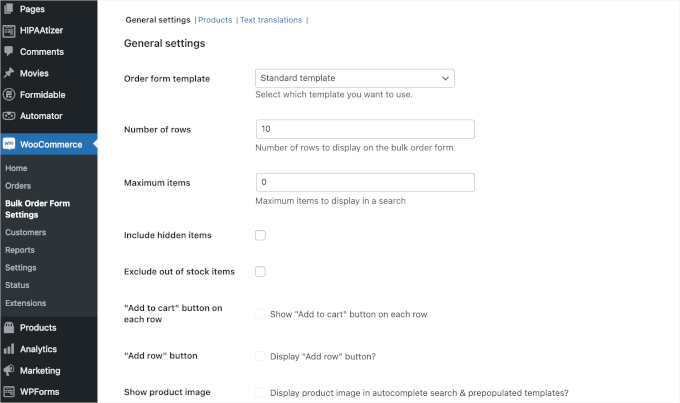Tick Exclude out of stock items checkbox

coord(260,271)
